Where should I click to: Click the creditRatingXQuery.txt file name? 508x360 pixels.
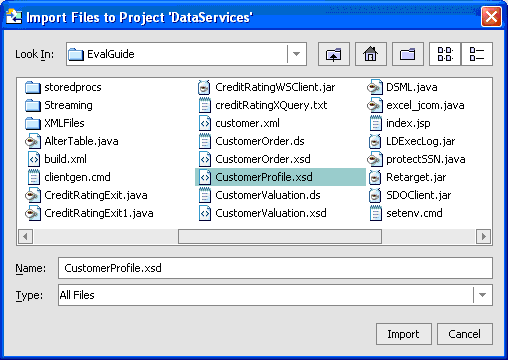tap(271, 105)
